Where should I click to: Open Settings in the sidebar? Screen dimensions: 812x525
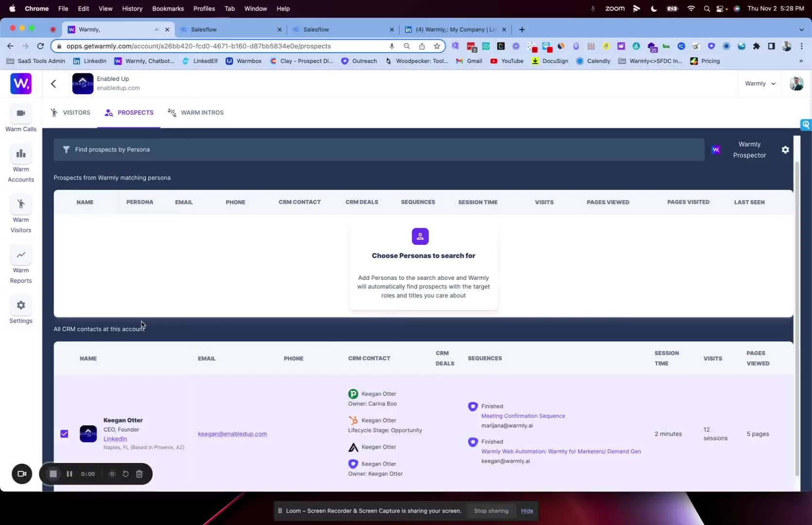click(x=21, y=311)
